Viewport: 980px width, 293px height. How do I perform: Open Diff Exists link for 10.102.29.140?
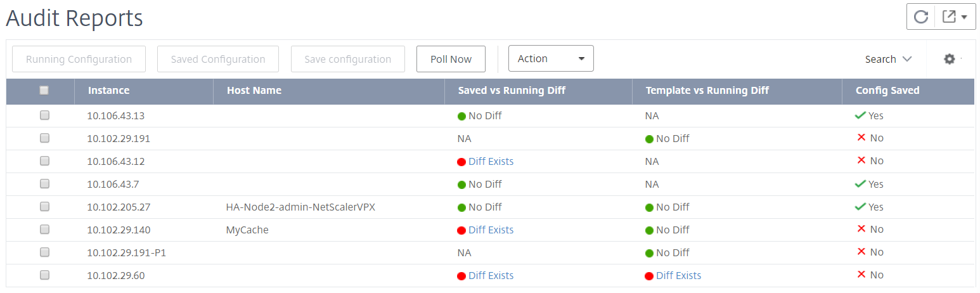491,230
